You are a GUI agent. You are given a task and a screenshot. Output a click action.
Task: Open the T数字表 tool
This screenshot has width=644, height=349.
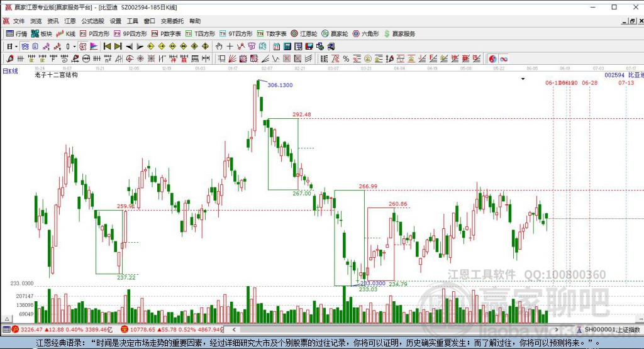272,34
